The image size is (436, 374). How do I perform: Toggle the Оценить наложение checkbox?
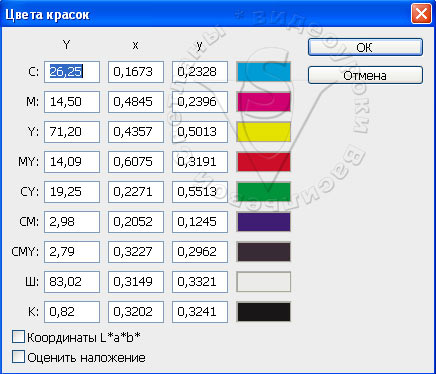18,356
